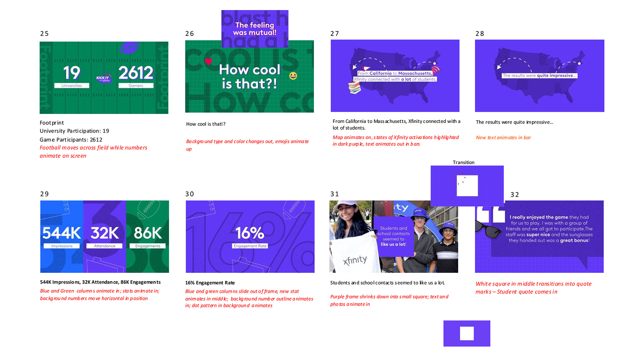
Task: Click frame number 29 label
Action: 44,194
